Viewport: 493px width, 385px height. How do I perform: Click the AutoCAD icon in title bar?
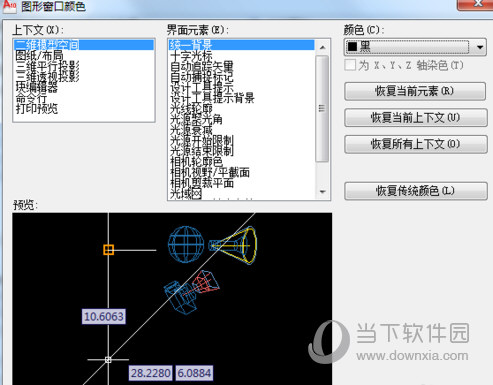9,6
